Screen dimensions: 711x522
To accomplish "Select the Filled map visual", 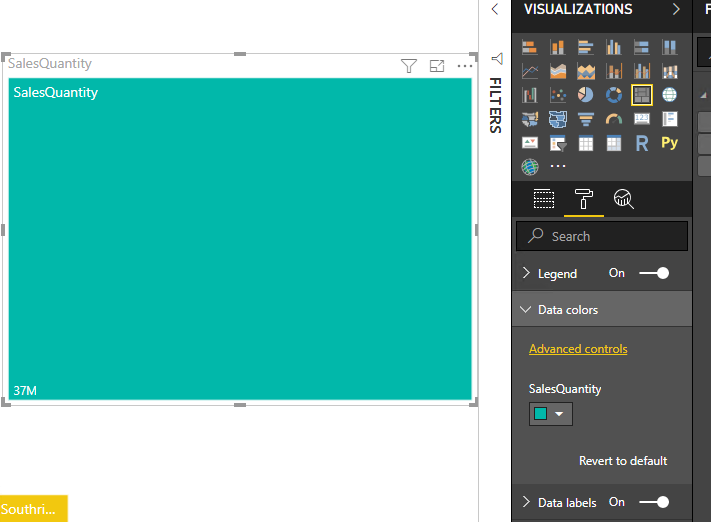I will [530, 119].
